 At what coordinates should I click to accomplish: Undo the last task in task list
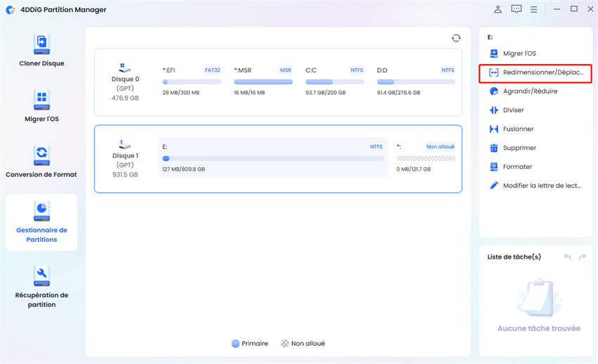(568, 257)
